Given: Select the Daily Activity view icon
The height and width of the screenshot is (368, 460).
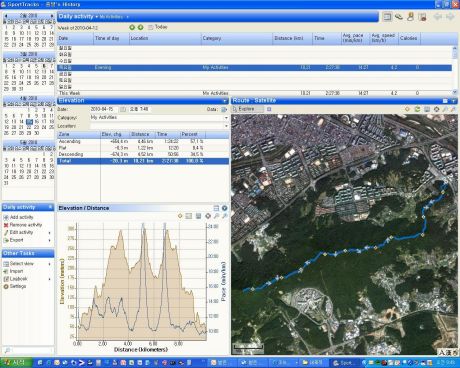Looking at the screenshot, I should (x=387, y=16).
